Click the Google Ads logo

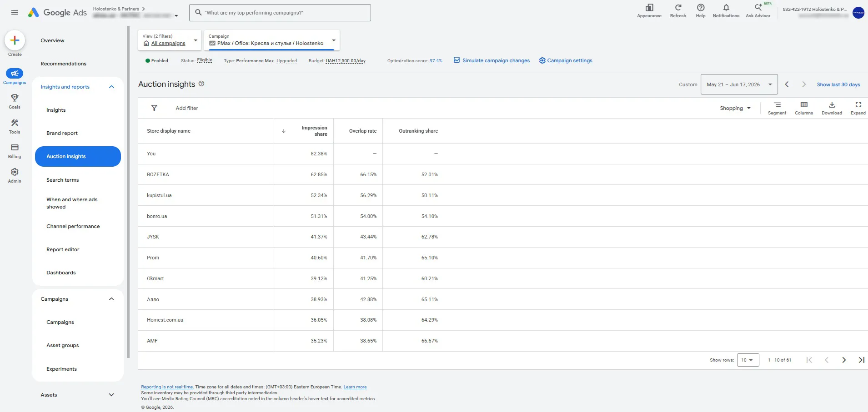pos(57,13)
